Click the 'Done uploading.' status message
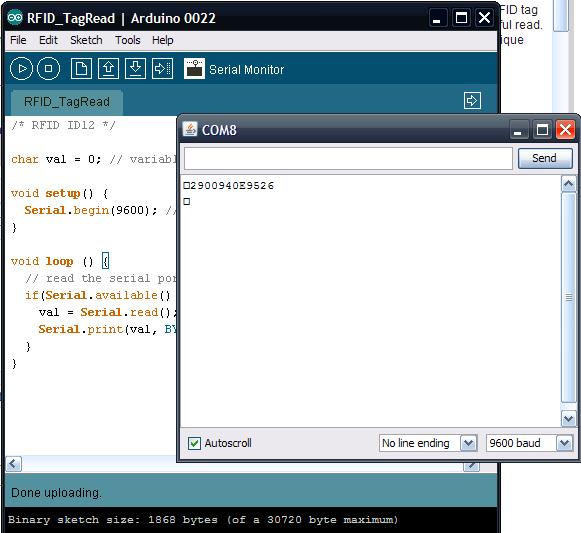 [x=56, y=493]
